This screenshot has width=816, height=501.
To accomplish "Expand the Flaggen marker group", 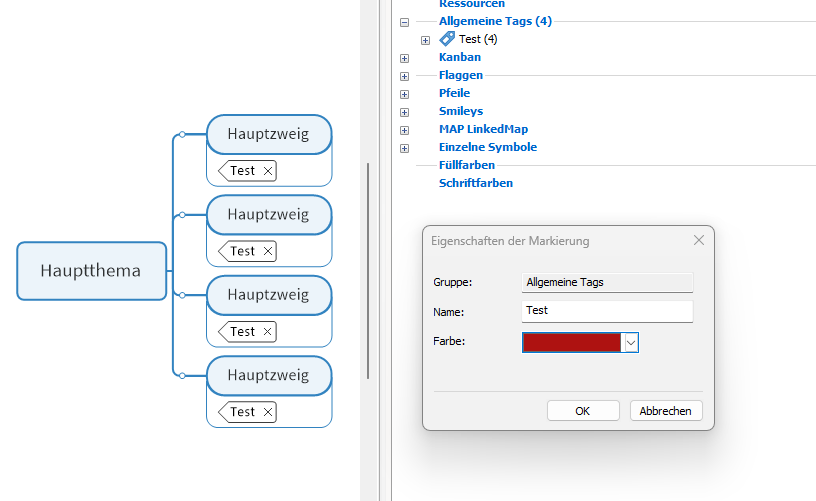I will coord(404,76).
